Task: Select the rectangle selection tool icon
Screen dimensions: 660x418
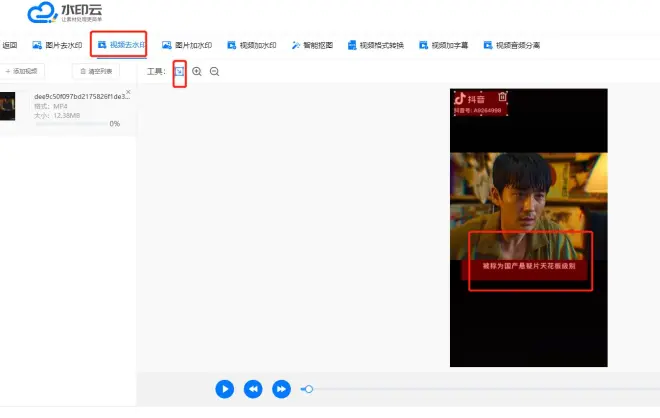Action: tap(179, 71)
